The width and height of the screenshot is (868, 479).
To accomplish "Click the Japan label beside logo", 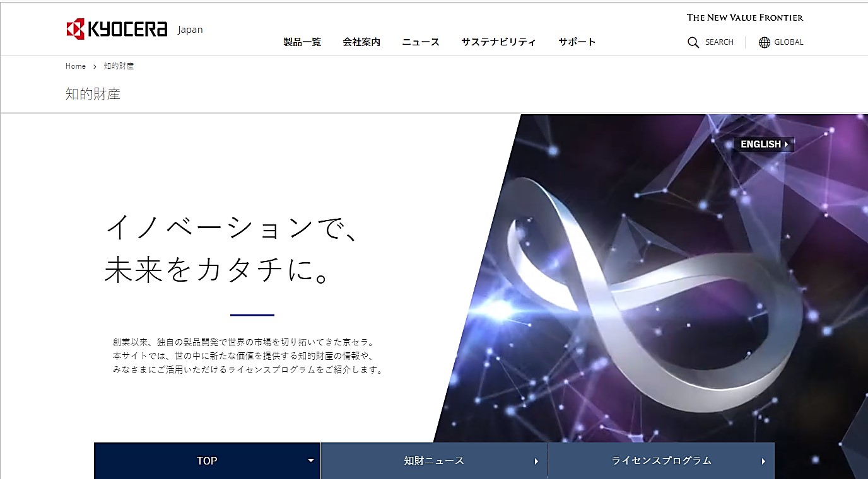I will coord(190,30).
